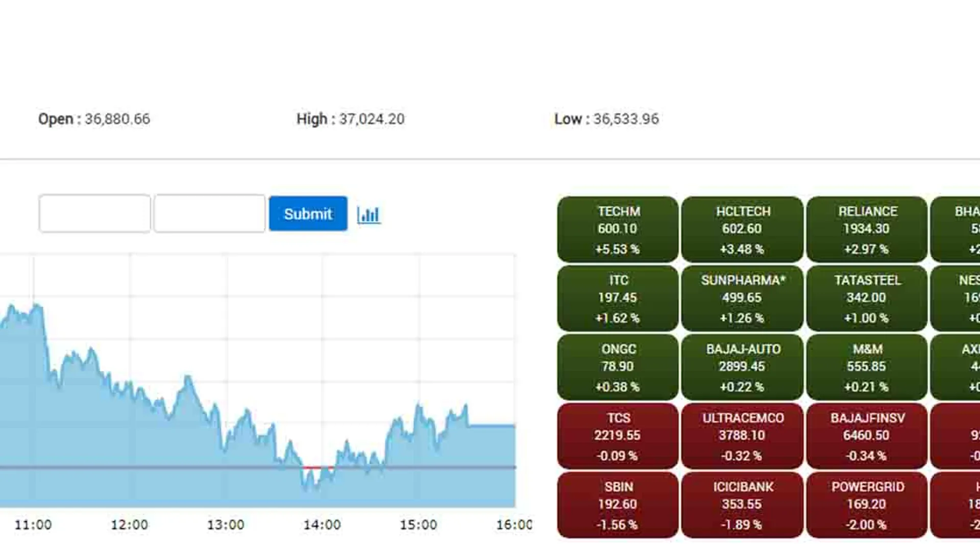The image size is (980, 544).
Task: Open the TCS 2219.55 tile
Action: pyautogui.click(x=618, y=436)
